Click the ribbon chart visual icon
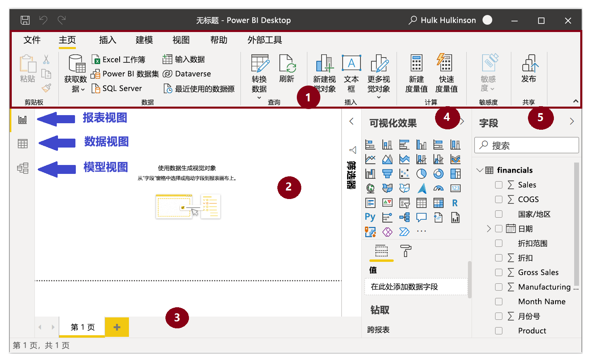 (455, 159)
